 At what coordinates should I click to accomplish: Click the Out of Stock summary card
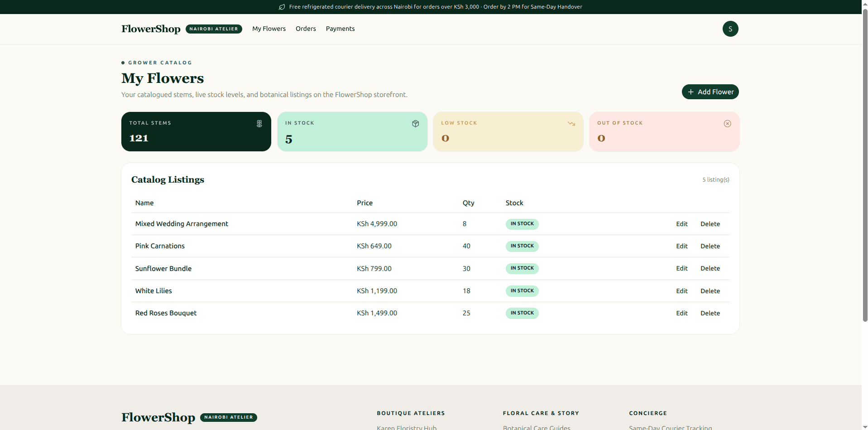664,131
